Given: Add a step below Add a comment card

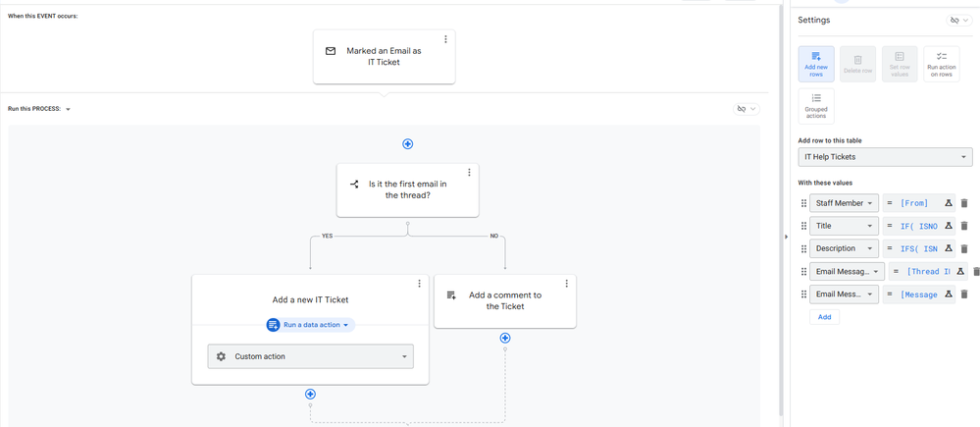Looking at the screenshot, I should pos(505,339).
